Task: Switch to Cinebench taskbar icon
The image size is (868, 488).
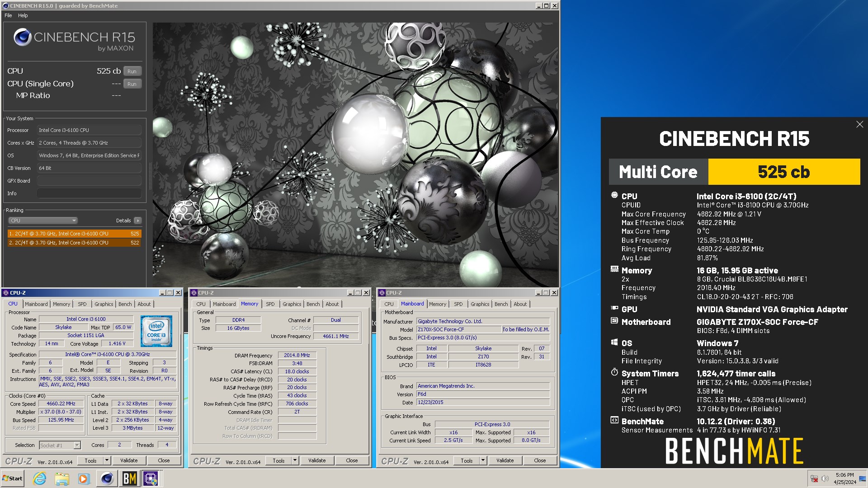Action: 107,479
